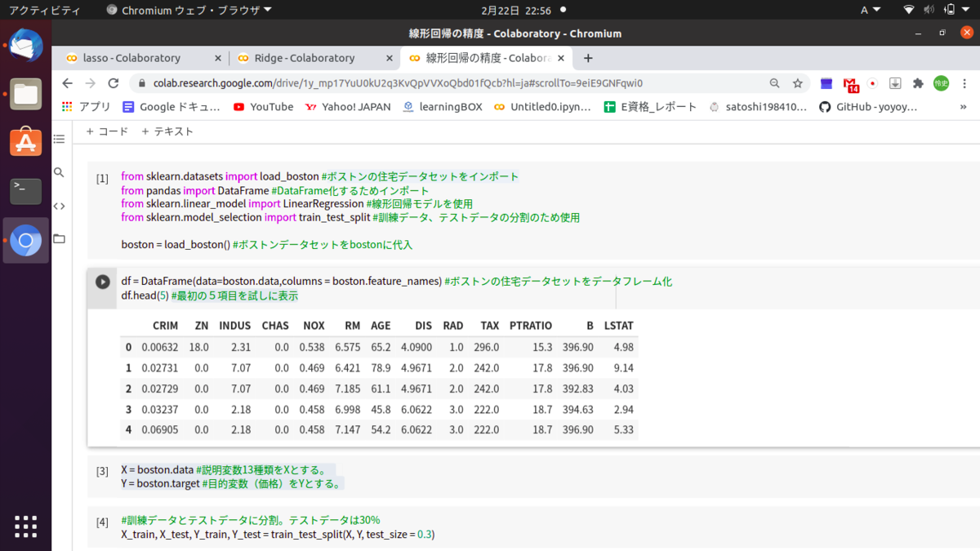Viewport: 980px width, 551px height.
Task: Open the learningBOX bookmark
Action: (443, 107)
